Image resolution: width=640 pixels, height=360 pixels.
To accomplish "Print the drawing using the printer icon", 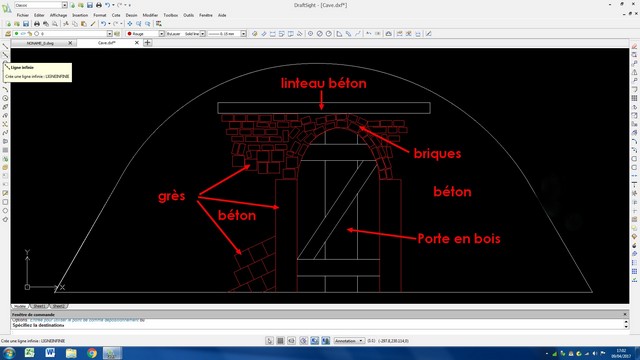I will point(37,24).
